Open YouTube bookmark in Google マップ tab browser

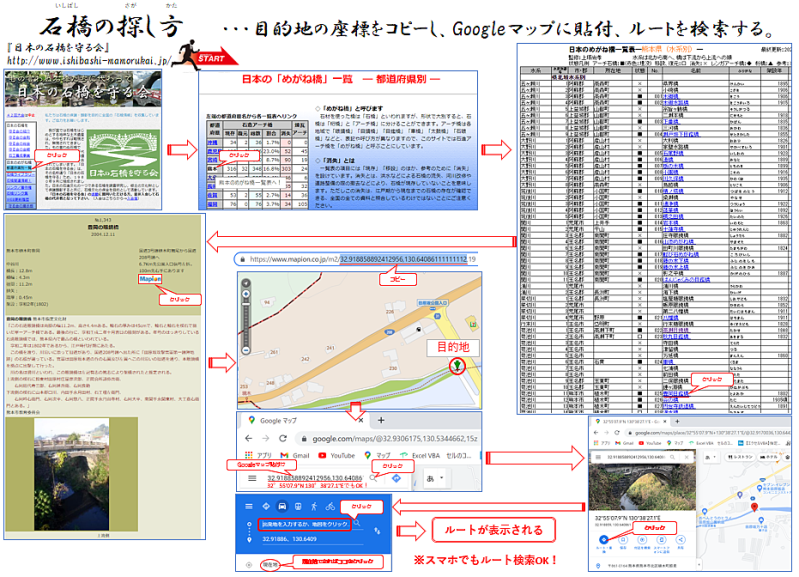point(337,455)
